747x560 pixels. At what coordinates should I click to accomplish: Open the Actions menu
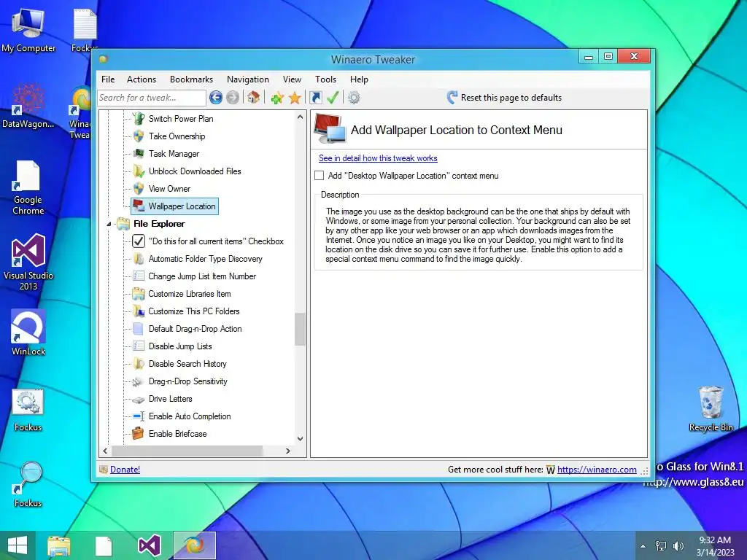click(x=142, y=79)
